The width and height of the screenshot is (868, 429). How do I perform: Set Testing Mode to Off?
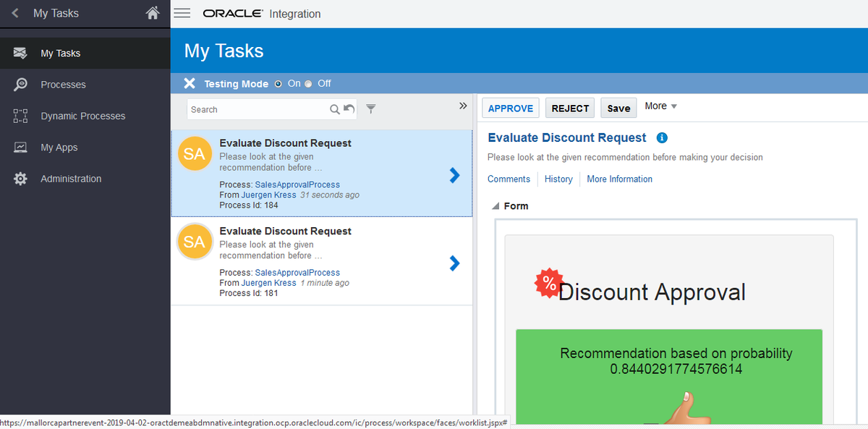click(x=309, y=84)
